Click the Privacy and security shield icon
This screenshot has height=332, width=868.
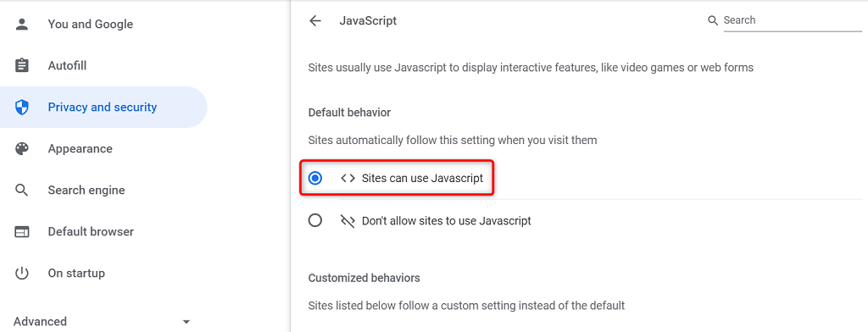point(21,108)
